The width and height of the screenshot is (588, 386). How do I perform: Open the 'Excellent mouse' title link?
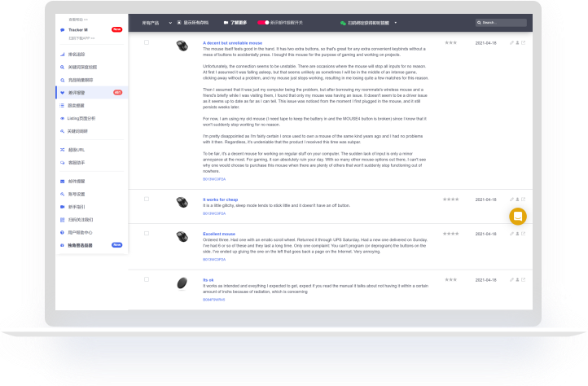pyautogui.click(x=219, y=234)
